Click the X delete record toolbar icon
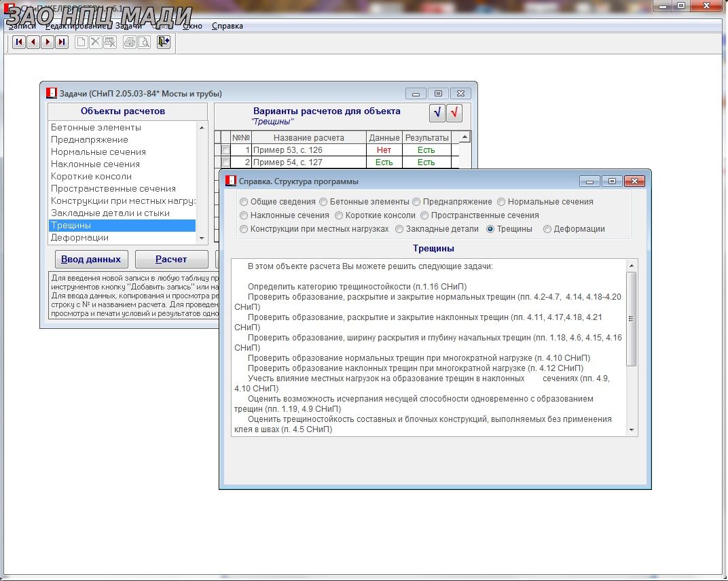 pyautogui.click(x=96, y=42)
